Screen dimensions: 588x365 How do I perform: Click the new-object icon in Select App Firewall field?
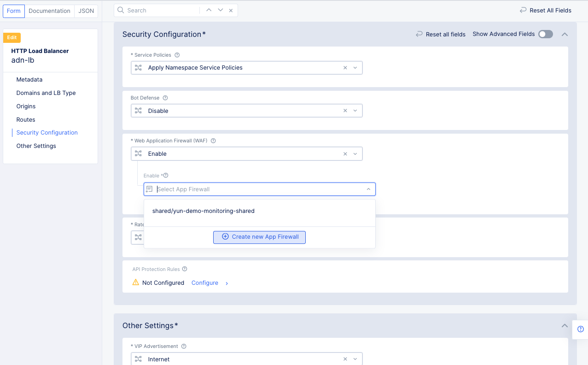coord(149,189)
